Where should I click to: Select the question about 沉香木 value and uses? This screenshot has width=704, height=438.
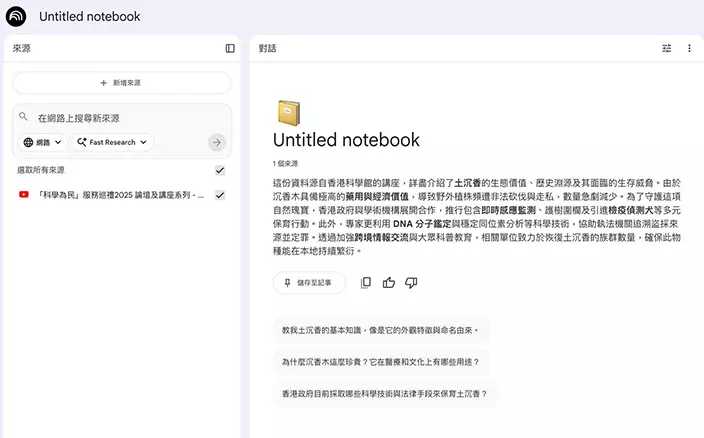coord(381,362)
